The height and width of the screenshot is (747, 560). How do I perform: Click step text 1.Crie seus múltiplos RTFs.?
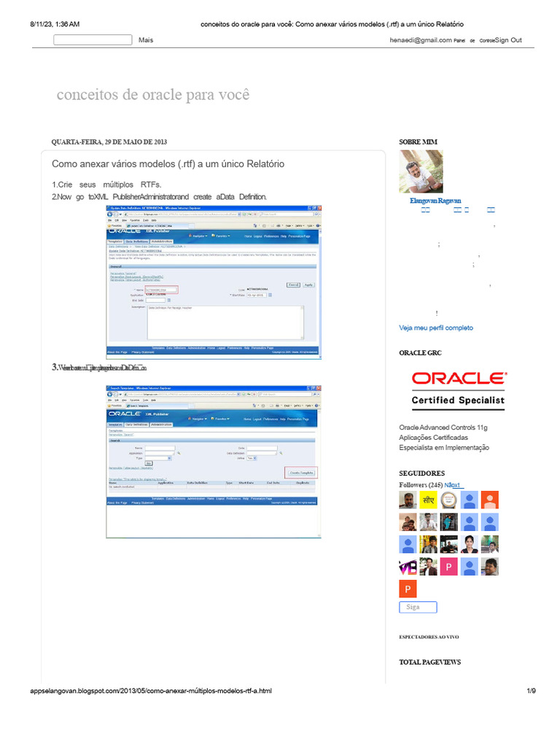coord(106,185)
